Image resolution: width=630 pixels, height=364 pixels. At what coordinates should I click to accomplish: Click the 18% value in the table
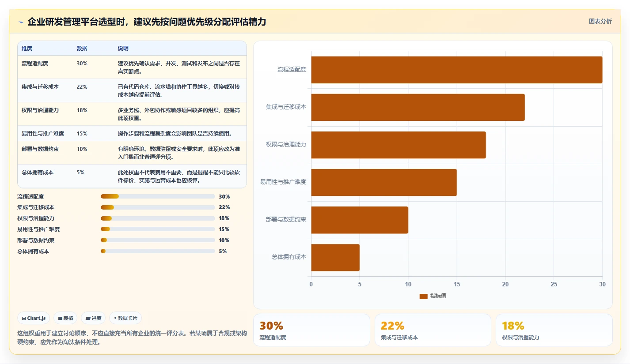82,110
